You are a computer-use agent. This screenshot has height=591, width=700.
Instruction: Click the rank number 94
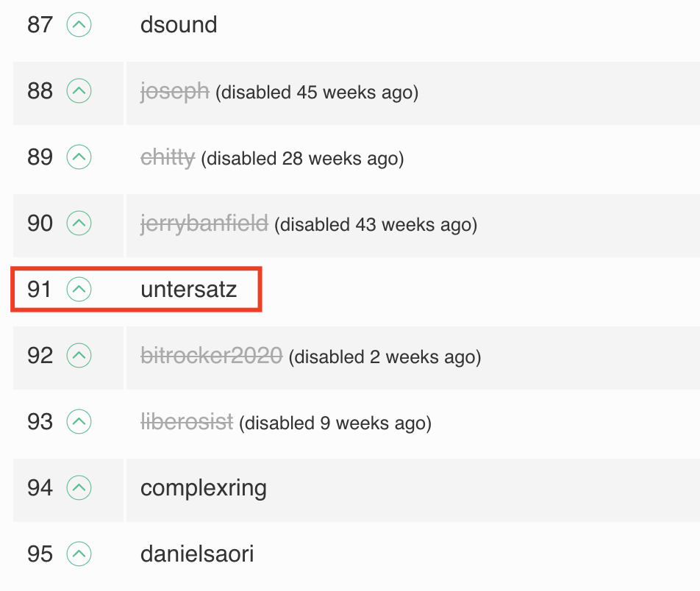click(x=40, y=488)
